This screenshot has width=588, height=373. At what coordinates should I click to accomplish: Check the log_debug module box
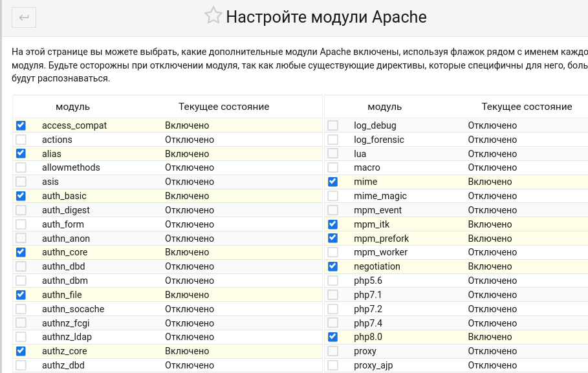(x=333, y=125)
